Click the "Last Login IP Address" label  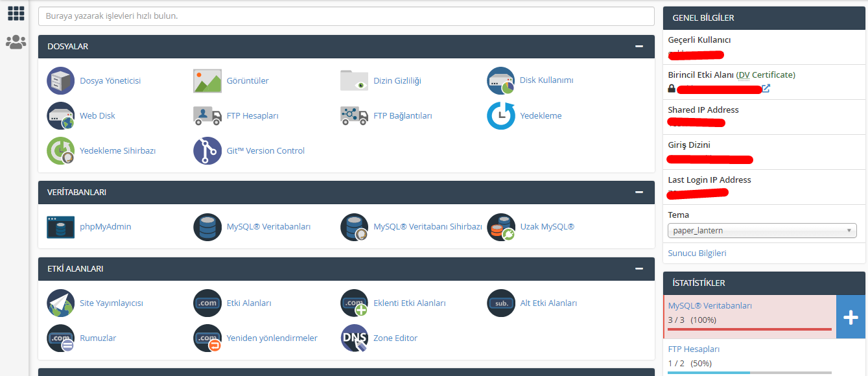click(710, 180)
